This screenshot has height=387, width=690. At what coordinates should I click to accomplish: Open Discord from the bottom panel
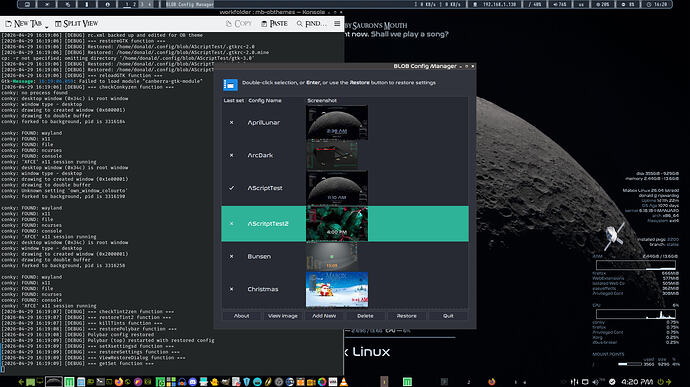coord(193,382)
